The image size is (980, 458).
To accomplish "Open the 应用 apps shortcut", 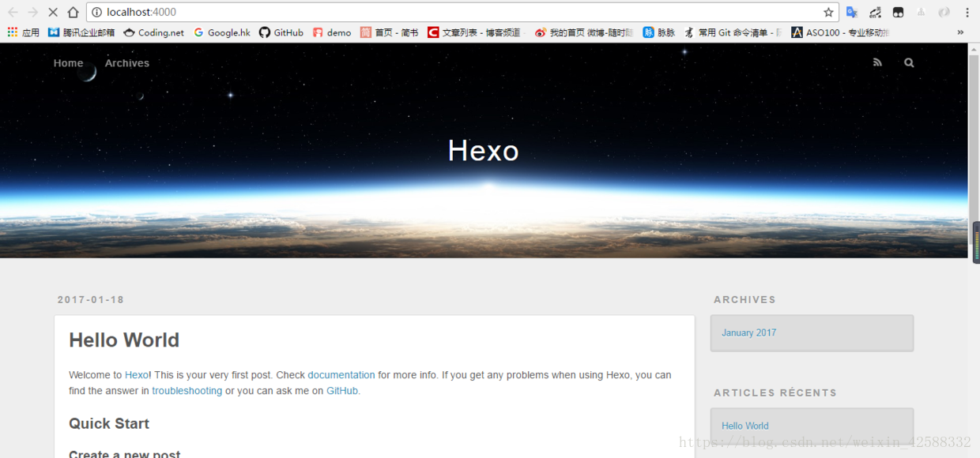I will tap(24, 32).
